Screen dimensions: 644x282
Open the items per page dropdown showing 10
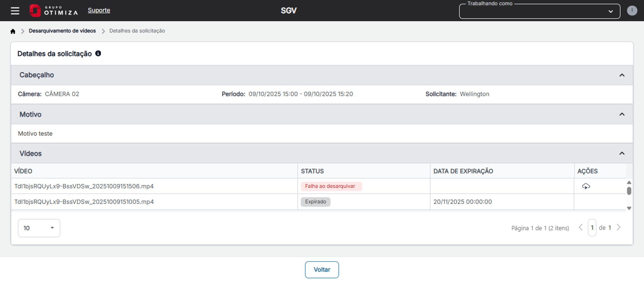tap(39, 228)
